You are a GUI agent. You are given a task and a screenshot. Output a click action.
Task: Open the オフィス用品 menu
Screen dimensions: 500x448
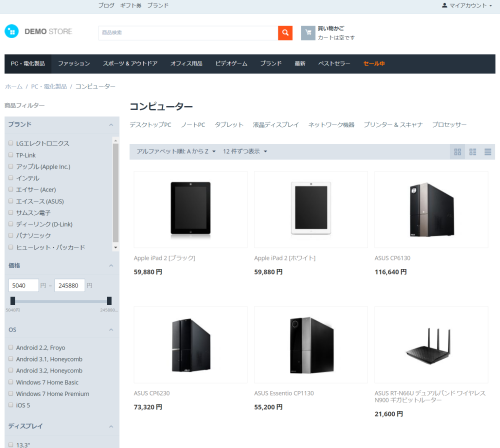point(186,63)
